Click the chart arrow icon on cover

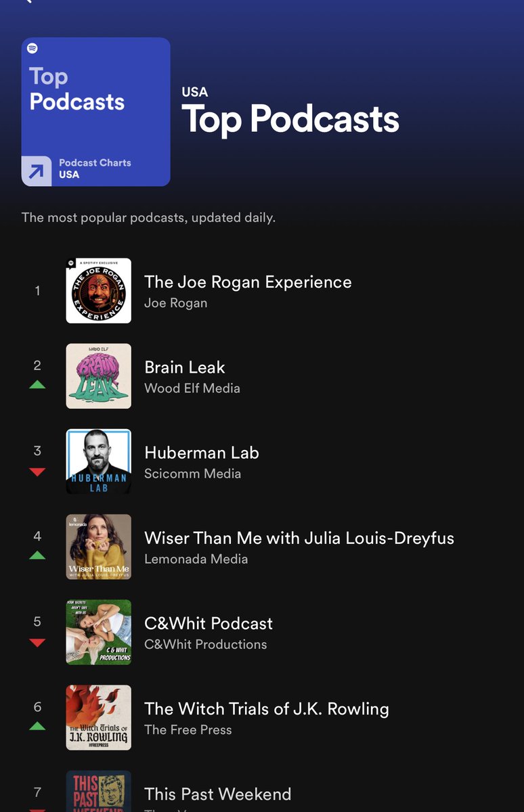(x=37, y=171)
